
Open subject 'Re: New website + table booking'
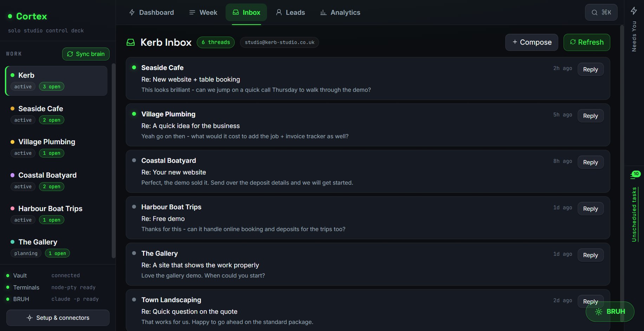pyautogui.click(x=191, y=79)
